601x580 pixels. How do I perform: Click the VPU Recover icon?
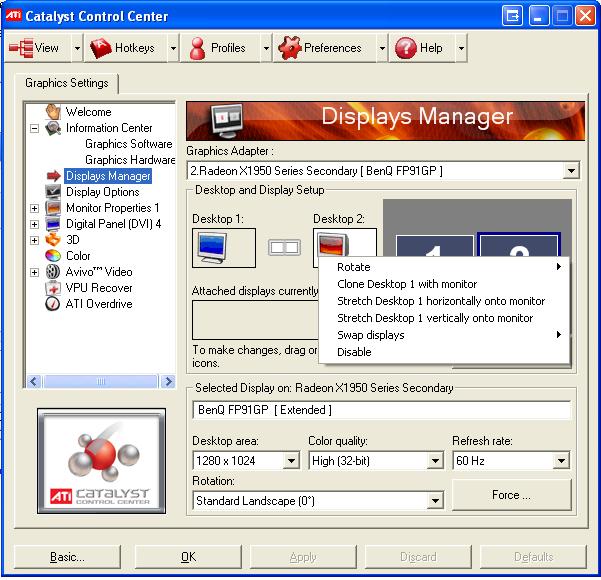[53, 288]
